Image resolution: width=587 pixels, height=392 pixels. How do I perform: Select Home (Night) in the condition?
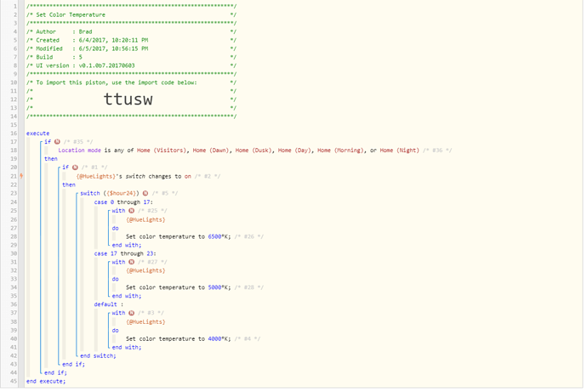400,150
